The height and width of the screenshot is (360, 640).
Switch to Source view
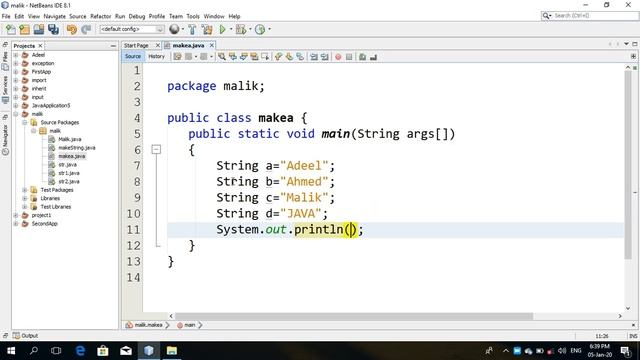[133, 56]
